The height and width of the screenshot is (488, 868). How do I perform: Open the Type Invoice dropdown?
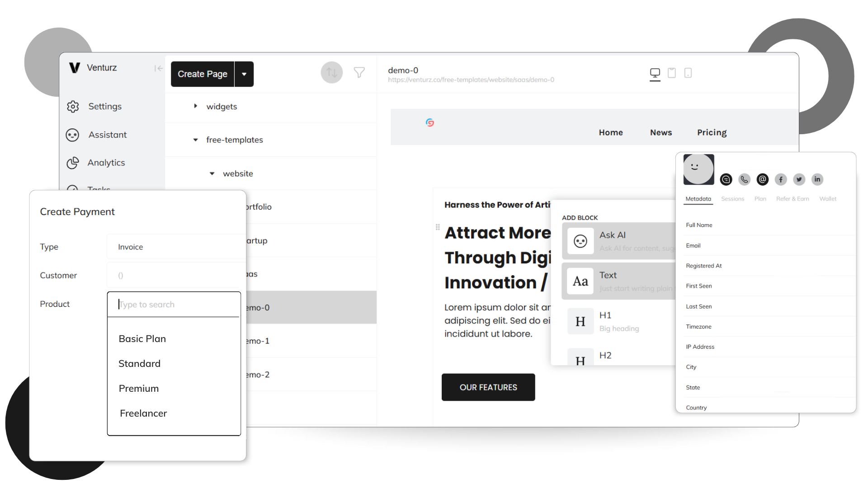(175, 247)
